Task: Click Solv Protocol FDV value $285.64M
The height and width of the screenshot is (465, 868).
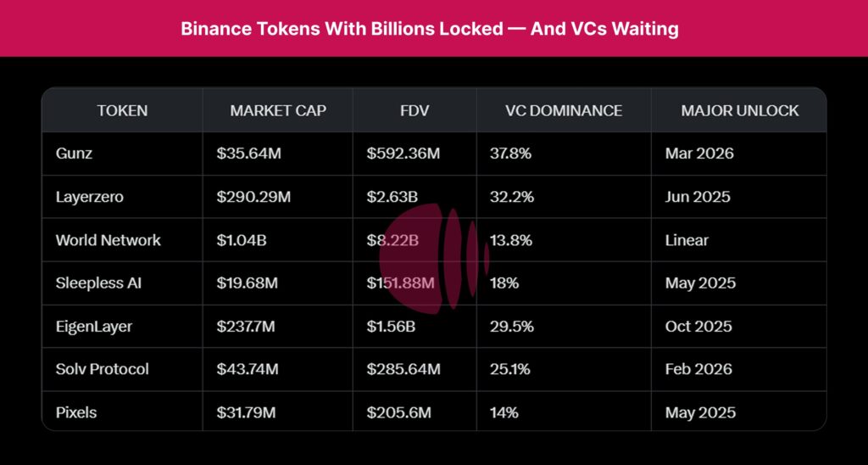Action: click(403, 369)
